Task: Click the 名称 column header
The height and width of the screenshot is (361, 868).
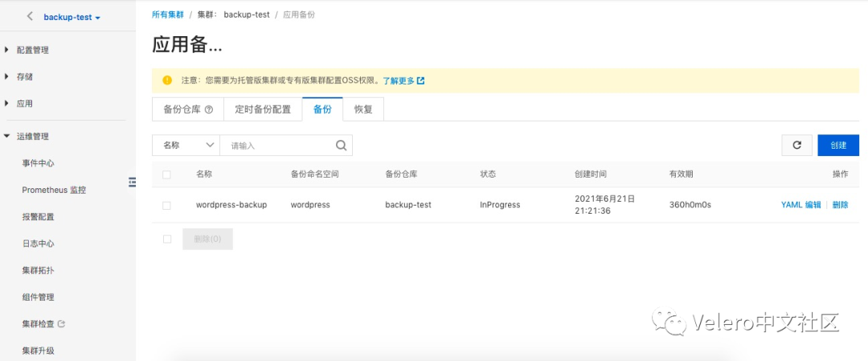Action: coord(203,174)
